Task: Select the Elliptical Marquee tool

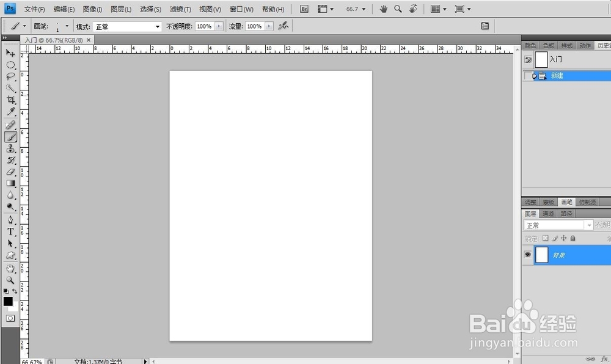Action: [x=10, y=65]
